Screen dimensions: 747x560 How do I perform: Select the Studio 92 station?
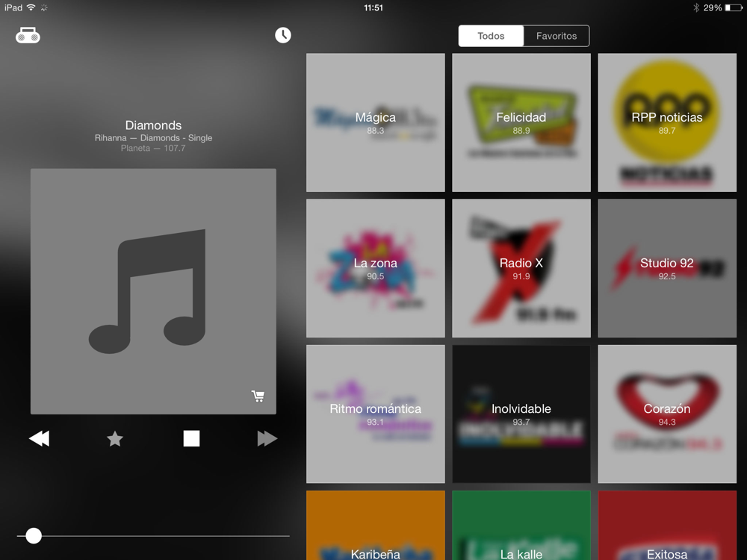point(667,268)
